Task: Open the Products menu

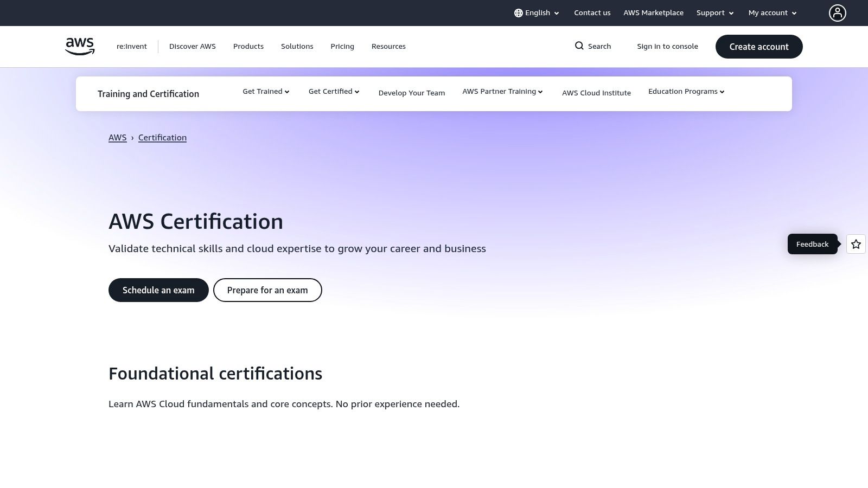Action: click(x=248, y=46)
